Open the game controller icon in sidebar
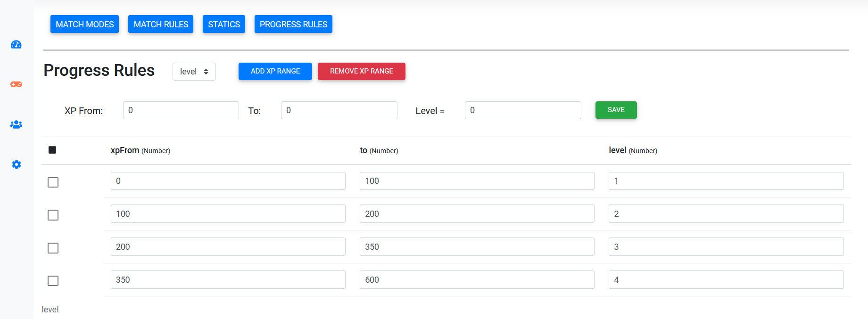This screenshot has width=868, height=319. click(x=16, y=84)
